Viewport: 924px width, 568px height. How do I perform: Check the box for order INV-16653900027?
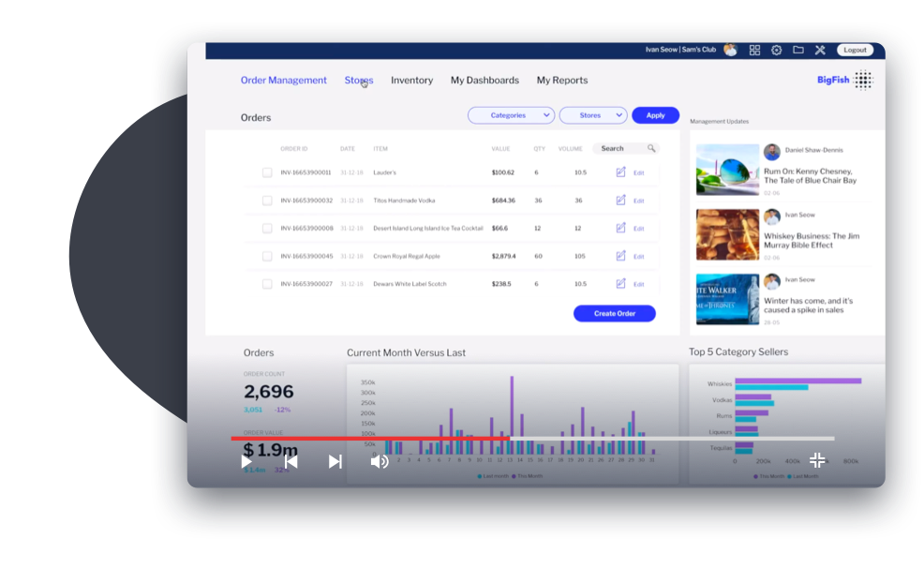267,284
